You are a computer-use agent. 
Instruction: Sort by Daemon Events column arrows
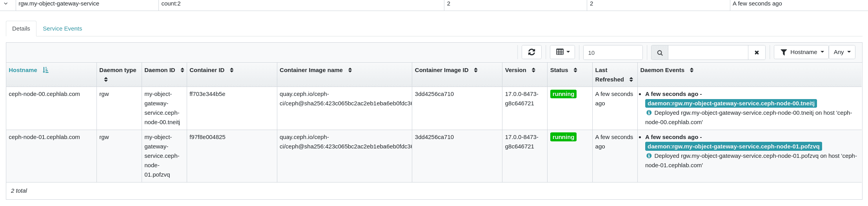point(691,70)
